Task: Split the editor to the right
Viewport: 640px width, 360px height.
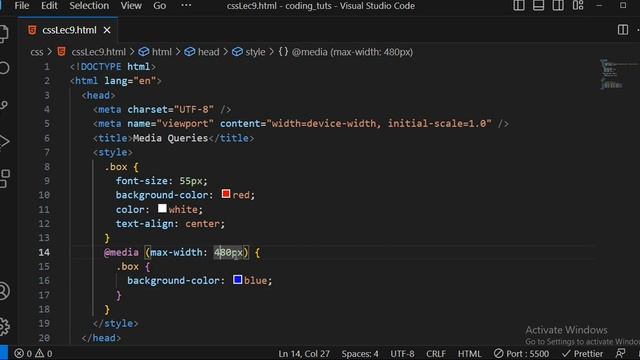Action: point(623,30)
